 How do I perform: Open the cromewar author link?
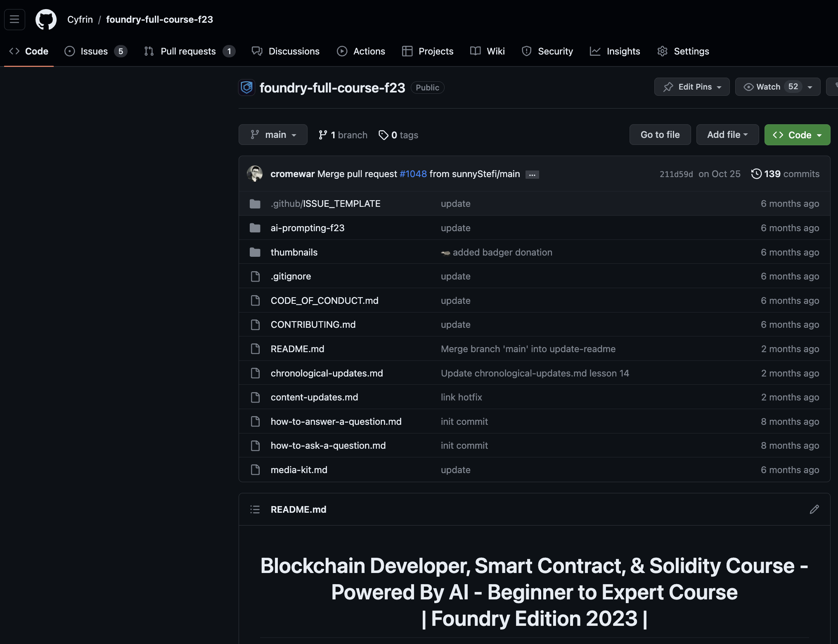pyautogui.click(x=292, y=174)
